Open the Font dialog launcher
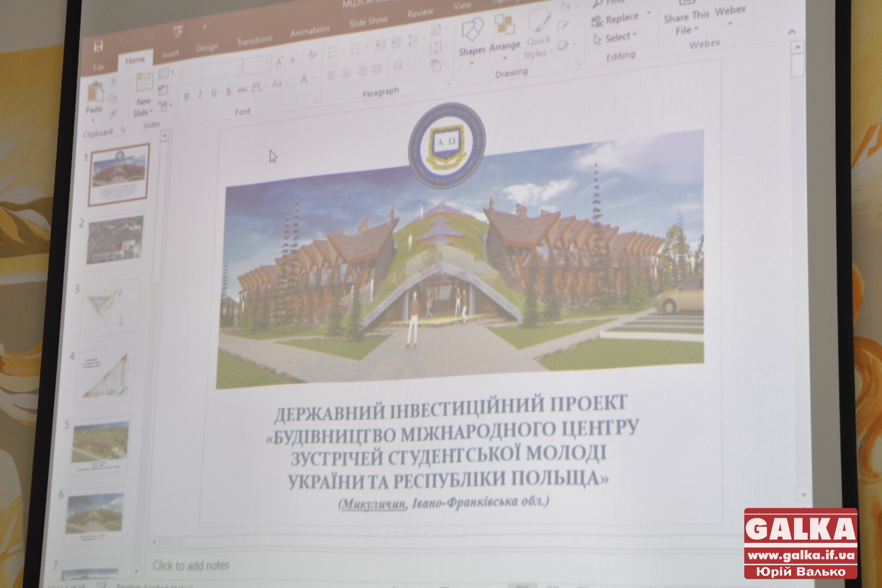 (x=315, y=102)
